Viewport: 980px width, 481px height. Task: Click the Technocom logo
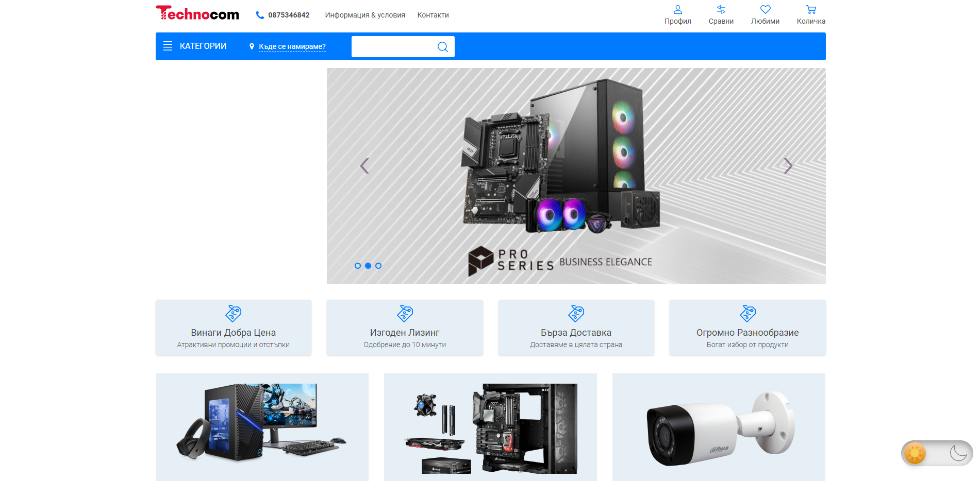click(x=197, y=14)
